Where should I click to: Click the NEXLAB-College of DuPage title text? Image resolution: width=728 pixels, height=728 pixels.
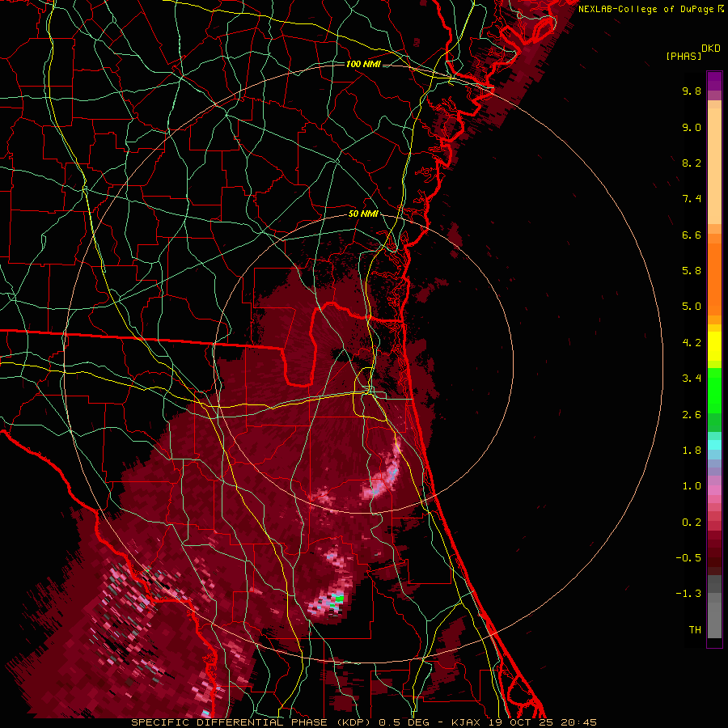tap(646, 9)
